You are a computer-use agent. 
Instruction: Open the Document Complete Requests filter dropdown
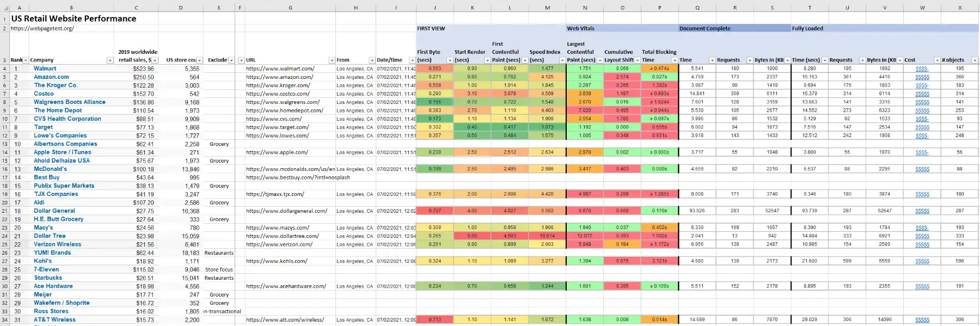click(750, 60)
